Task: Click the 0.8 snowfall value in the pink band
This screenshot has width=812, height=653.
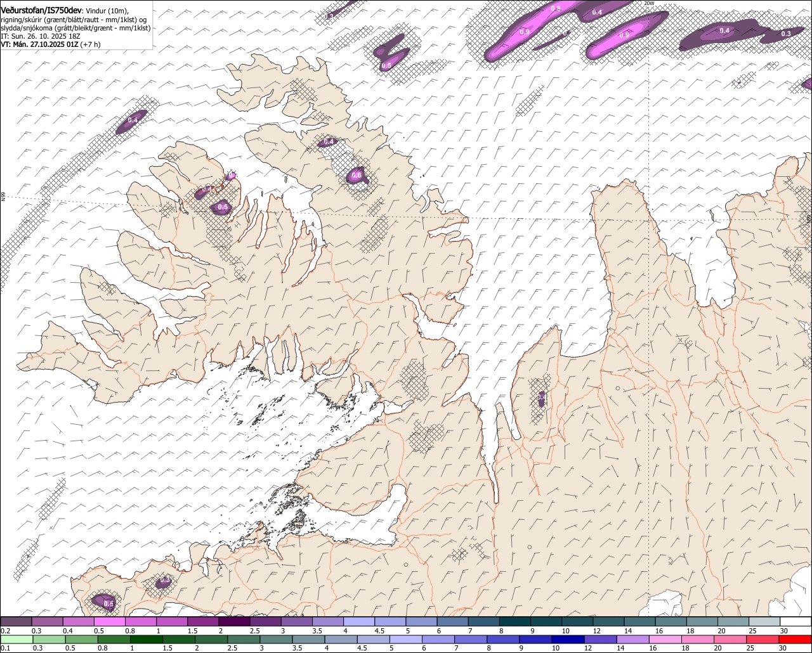Action: pos(556,8)
